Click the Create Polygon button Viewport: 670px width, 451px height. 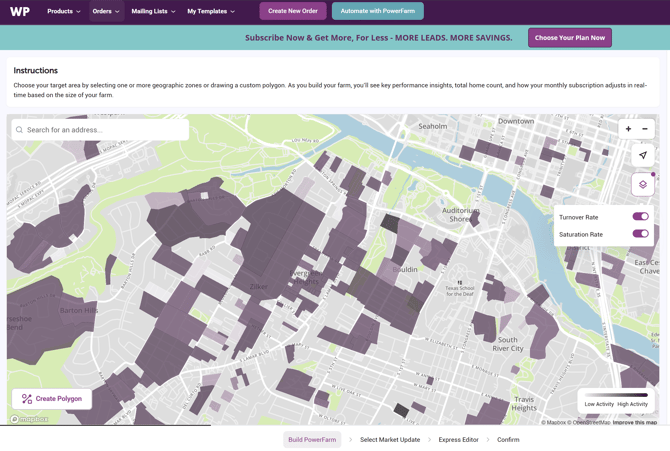(52, 399)
